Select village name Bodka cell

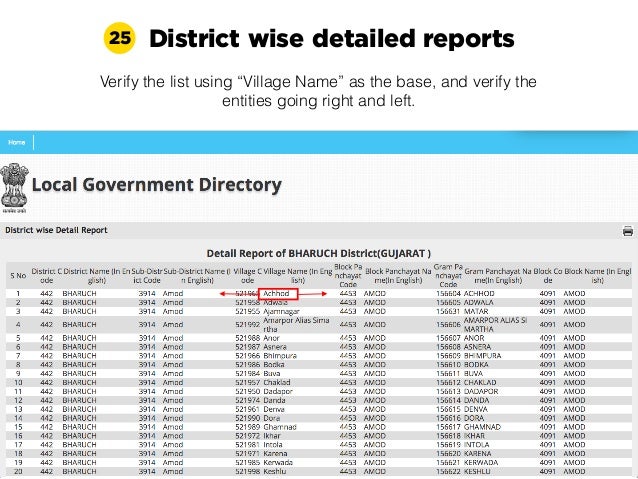(273, 365)
